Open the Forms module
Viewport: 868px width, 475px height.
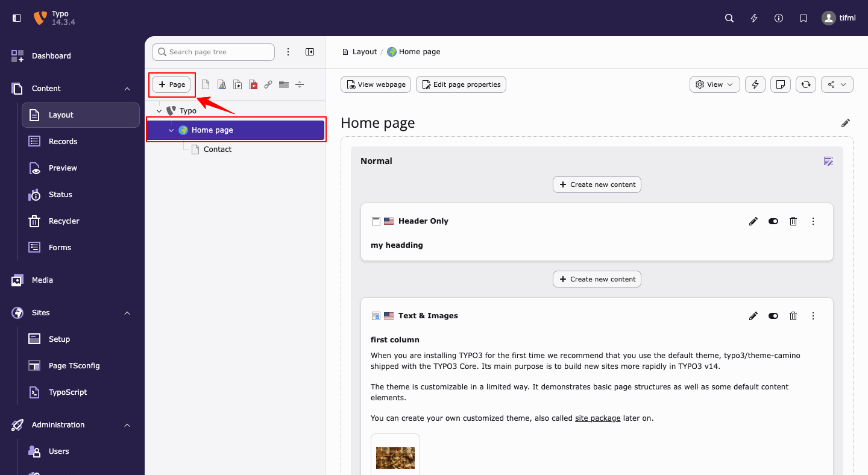click(81, 248)
